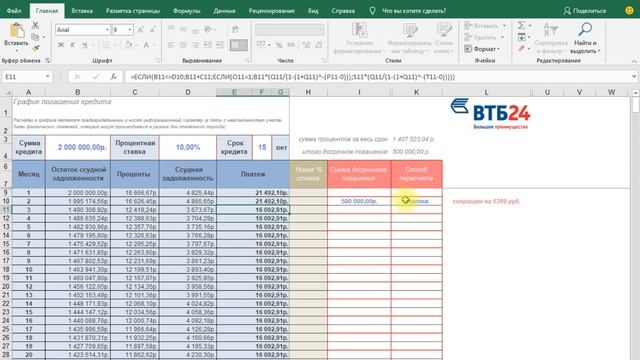Activate the Format Painter brush icon
Screen dimensions: 640x360
pyautogui.click(x=36, y=48)
